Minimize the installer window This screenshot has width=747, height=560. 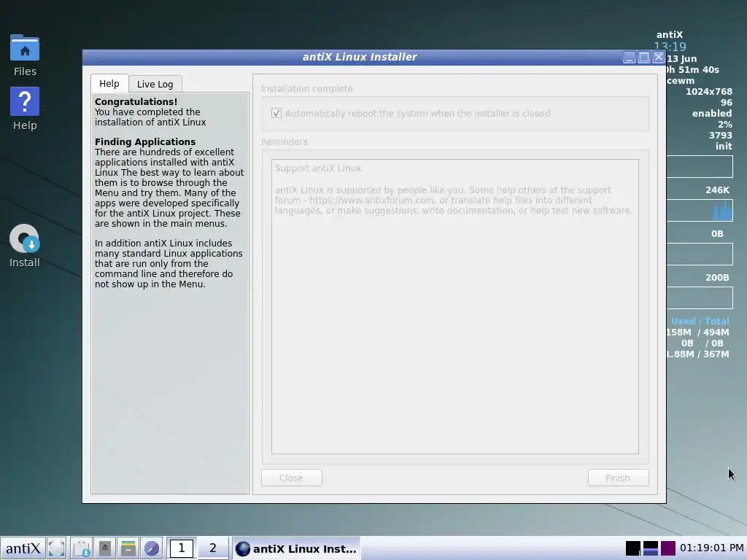coord(629,58)
